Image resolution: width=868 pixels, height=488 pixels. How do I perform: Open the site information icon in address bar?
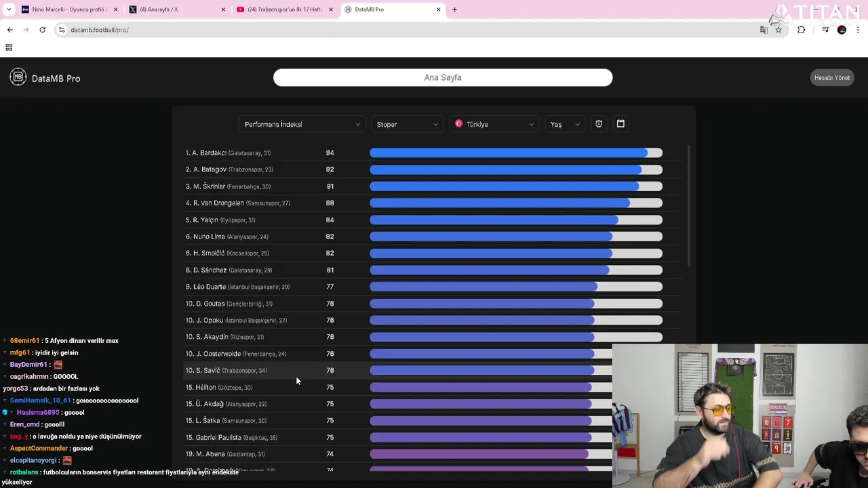tap(62, 30)
